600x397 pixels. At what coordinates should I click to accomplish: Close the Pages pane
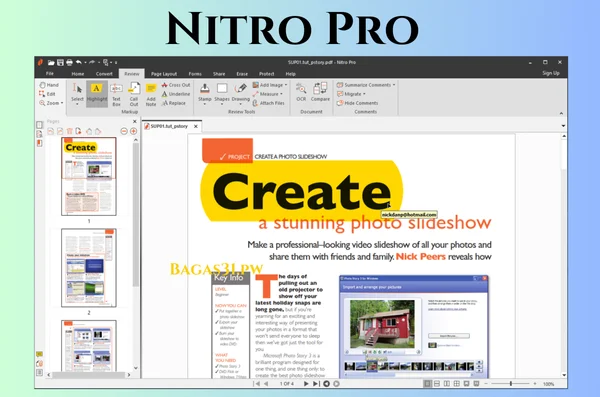[134, 121]
